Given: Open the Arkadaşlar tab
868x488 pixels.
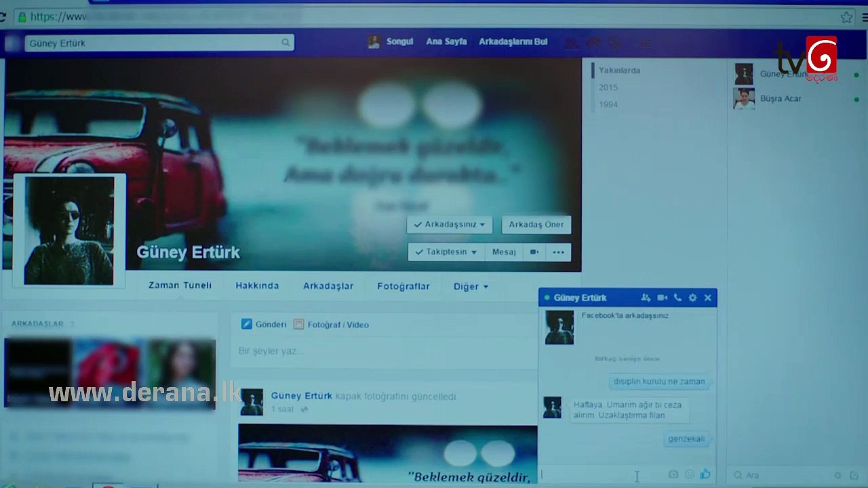Looking at the screenshot, I should (328, 286).
